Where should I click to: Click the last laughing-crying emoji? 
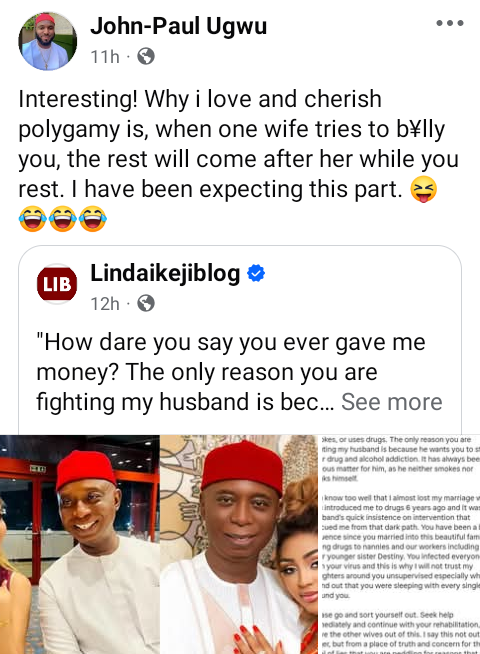pyautogui.click(x=93, y=219)
